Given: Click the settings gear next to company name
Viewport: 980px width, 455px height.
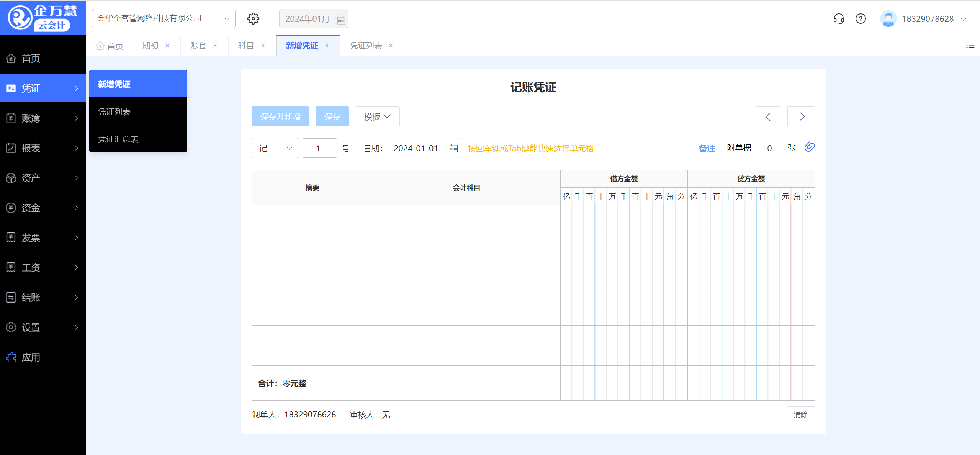Looking at the screenshot, I should click(x=253, y=18).
